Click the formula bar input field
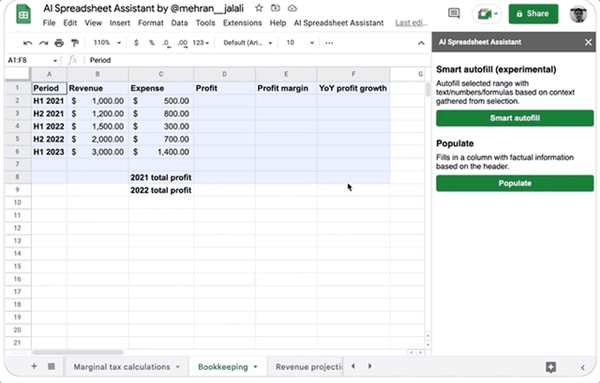The height and width of the screenshot is (383, 600). (x=256, y=60)
